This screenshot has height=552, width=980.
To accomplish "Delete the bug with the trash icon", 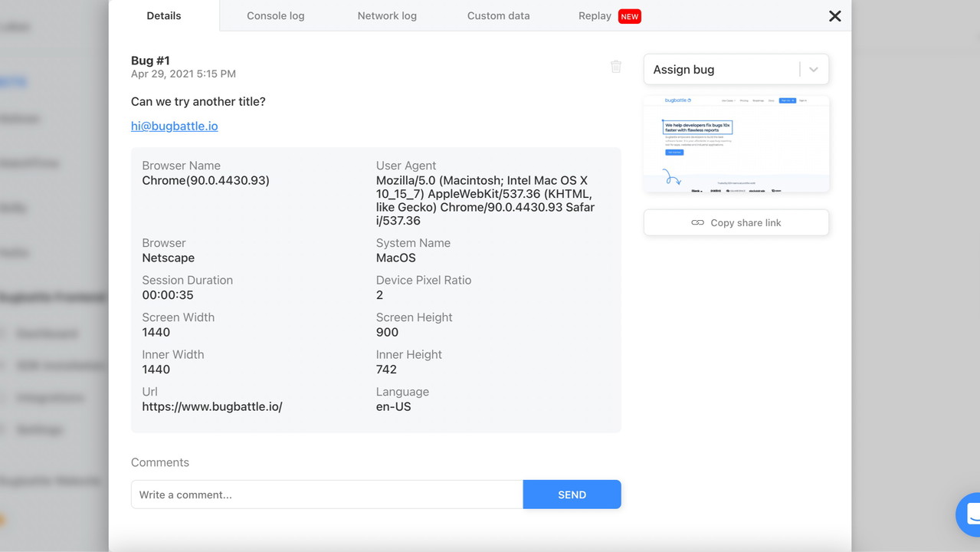I will (616, 67).
